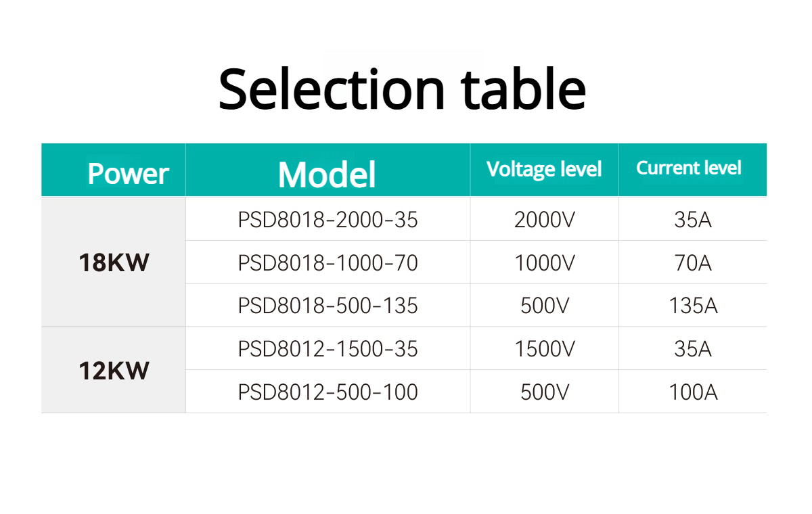Select the 18KW power cell
The image size is (812, 514).
[x=114, y=262]
